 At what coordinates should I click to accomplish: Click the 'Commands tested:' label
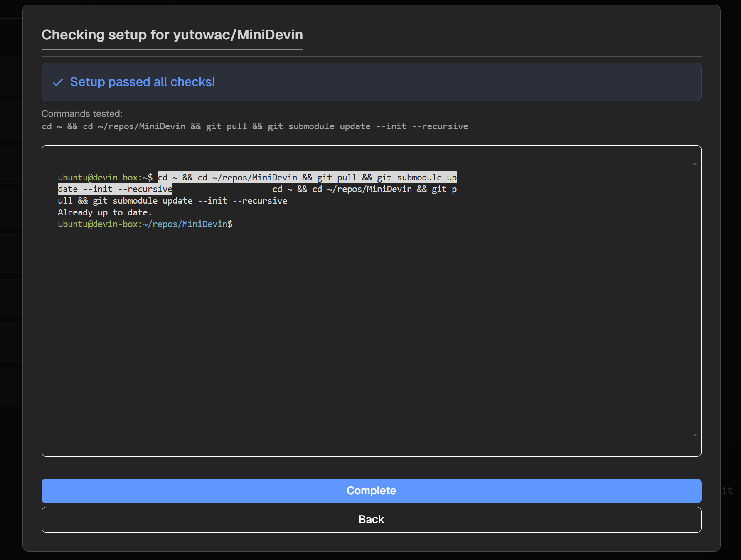pos(82,113)
